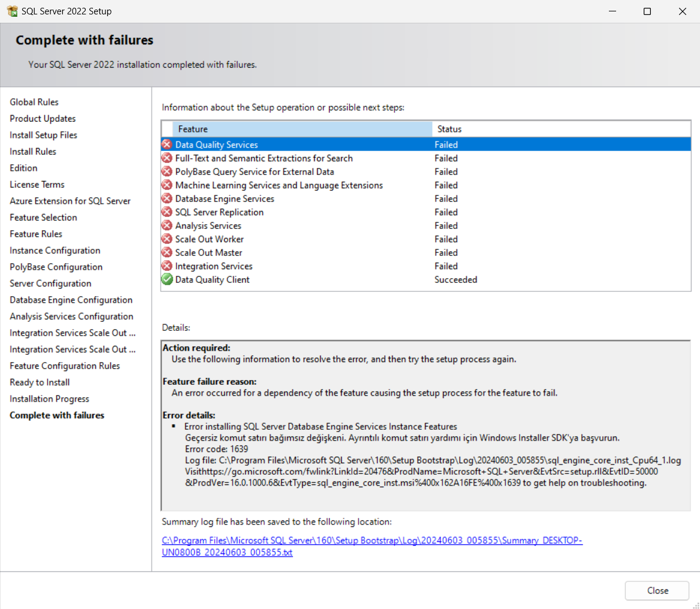Click the Action required heading in Details

click(197, 348)
